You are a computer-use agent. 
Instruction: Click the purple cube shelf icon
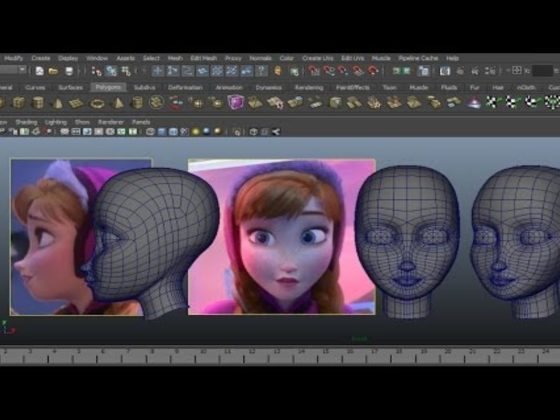click(x=235, y=102)
